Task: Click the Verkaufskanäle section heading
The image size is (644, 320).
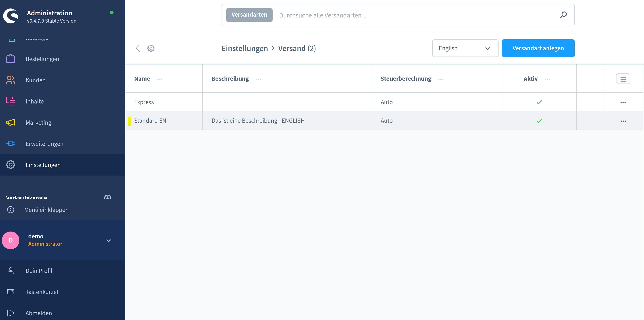Action: 26,197
